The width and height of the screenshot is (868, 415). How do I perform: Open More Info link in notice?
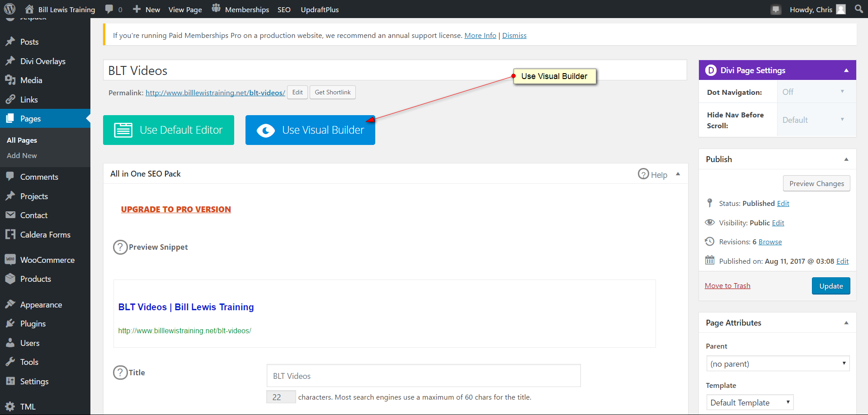(480, 35)
